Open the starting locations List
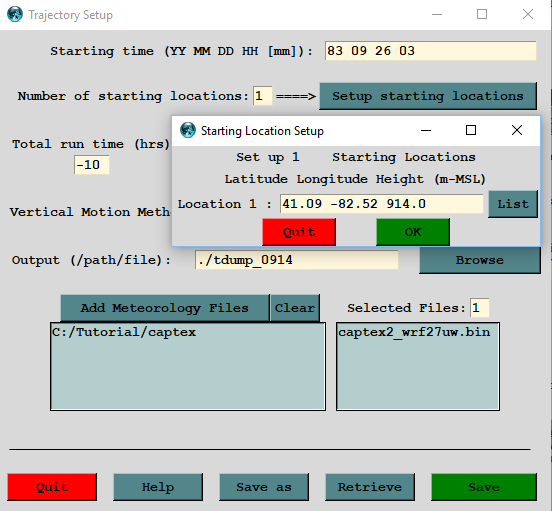The width and height of the screenshot is (552, 511). click(513, 204)
